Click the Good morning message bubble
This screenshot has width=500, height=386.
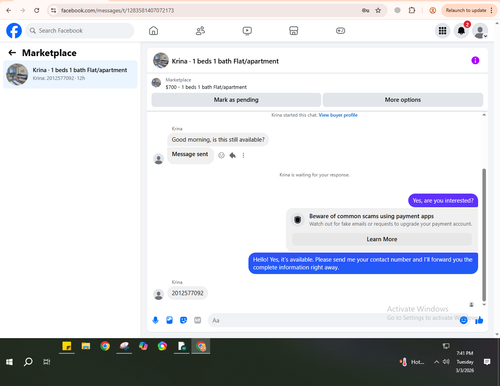point(218,139)
